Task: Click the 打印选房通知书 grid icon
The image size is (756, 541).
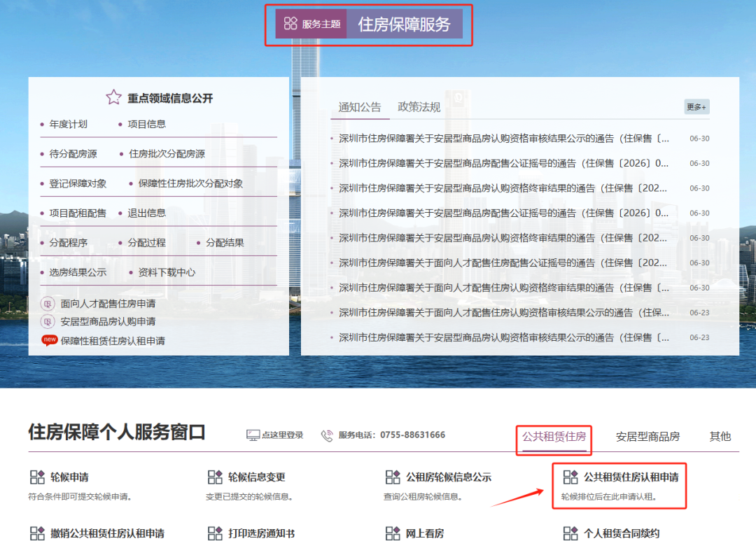Action: point(215,533)
